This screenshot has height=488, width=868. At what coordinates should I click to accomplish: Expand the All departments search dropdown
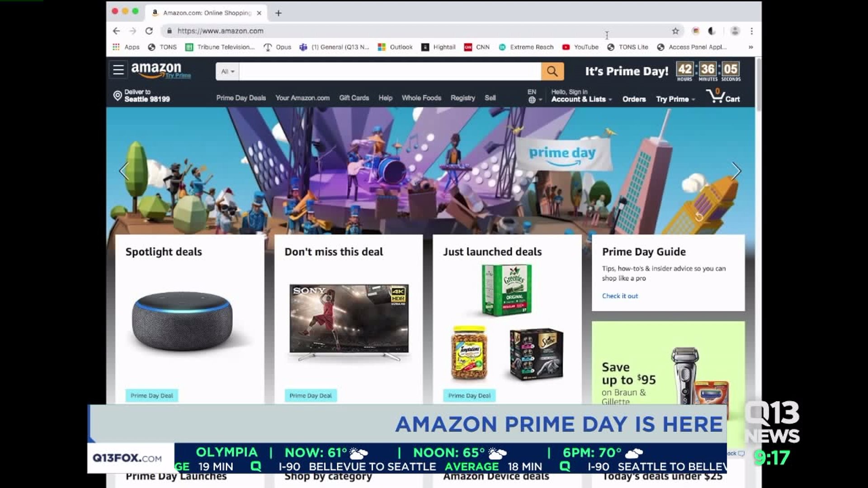(x=227, y=71)
